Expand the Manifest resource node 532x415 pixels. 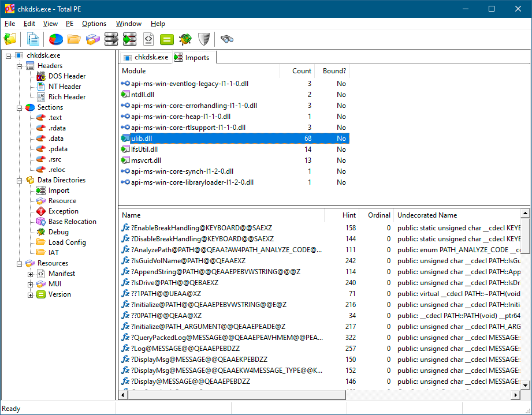click(x=30, y=274)
